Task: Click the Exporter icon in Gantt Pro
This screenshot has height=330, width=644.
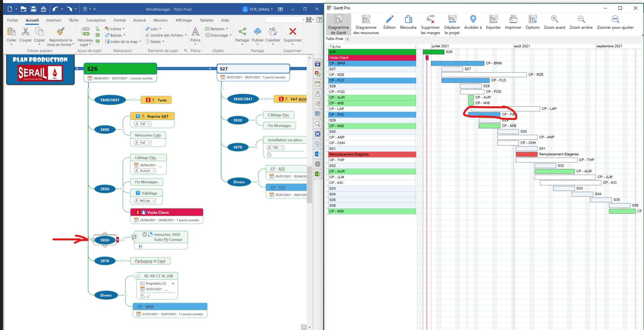Action: [x=493, y=19]
